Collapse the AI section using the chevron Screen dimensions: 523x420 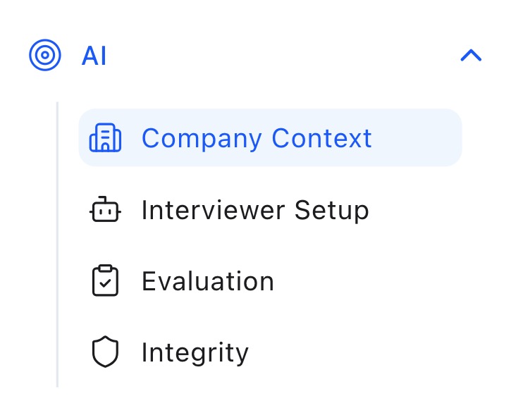(471, 55)
